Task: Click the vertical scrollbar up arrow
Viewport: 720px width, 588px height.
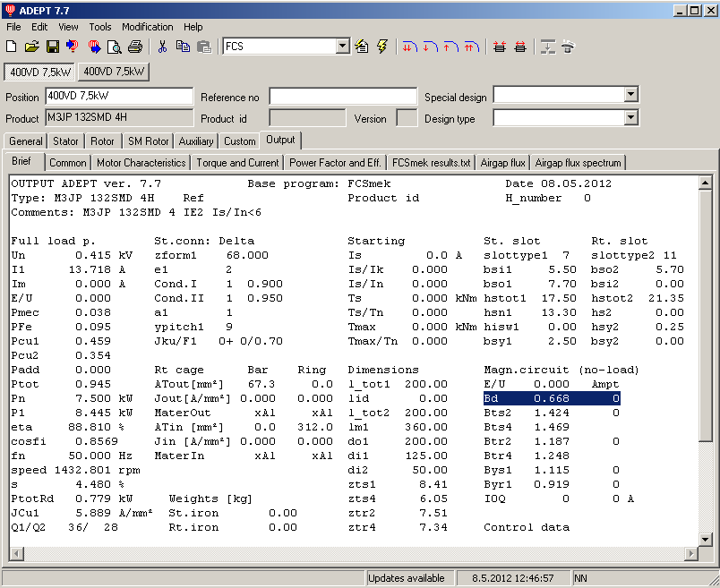Action: click(x=705, y=183)
